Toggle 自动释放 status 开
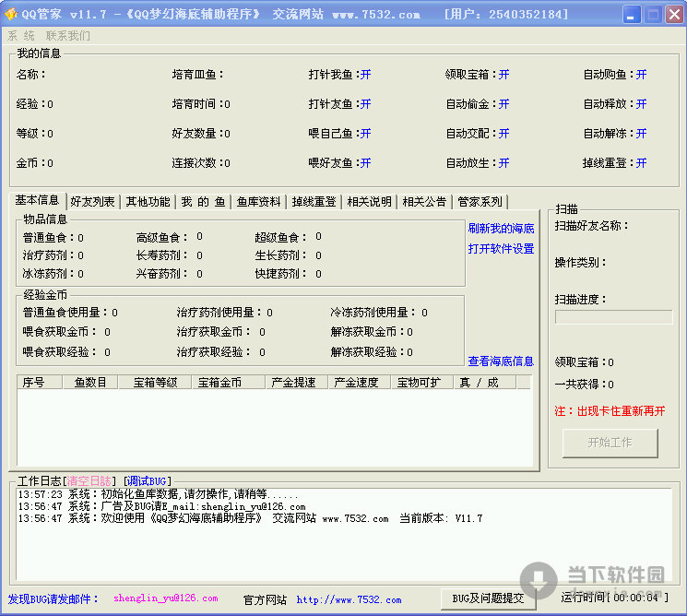 642,104
